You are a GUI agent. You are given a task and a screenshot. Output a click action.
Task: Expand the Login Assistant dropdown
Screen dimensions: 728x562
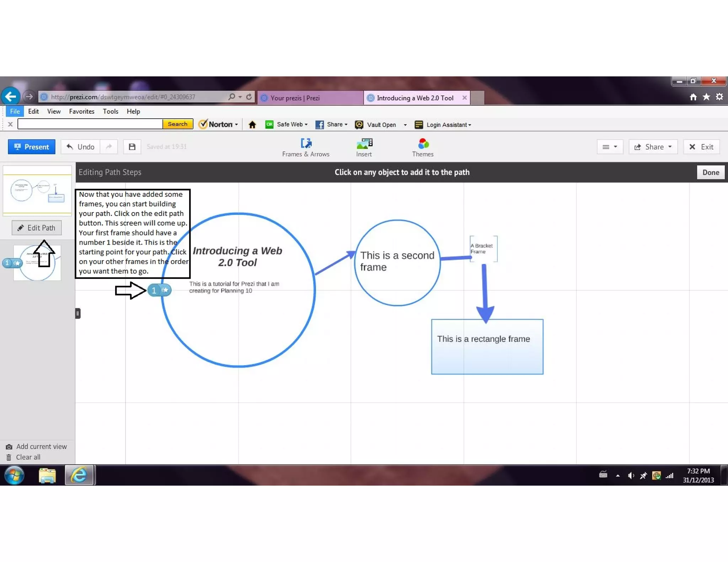click(470, 125)
